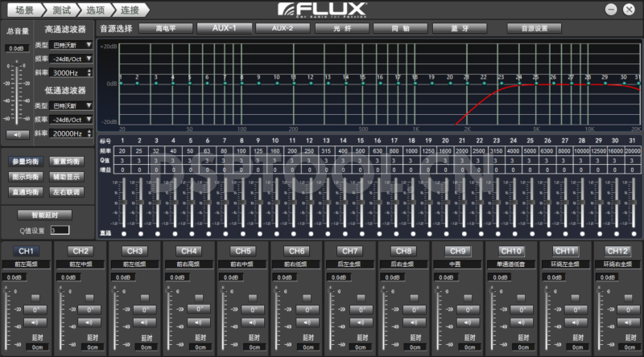644x357 pixels.
Task: Click the Q值设置 input field
Action: coord(60,231)
